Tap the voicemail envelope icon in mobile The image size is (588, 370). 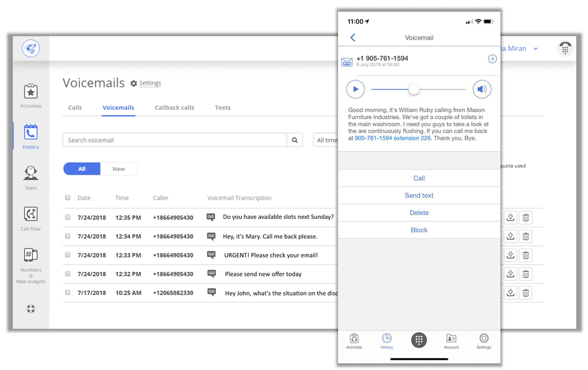click(x=347, y=62)
